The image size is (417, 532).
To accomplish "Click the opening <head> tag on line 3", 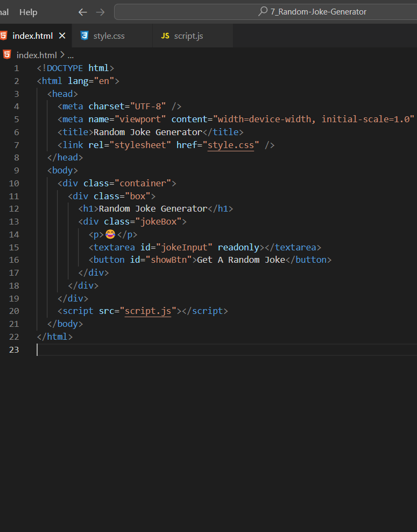I will click(62, 94).
